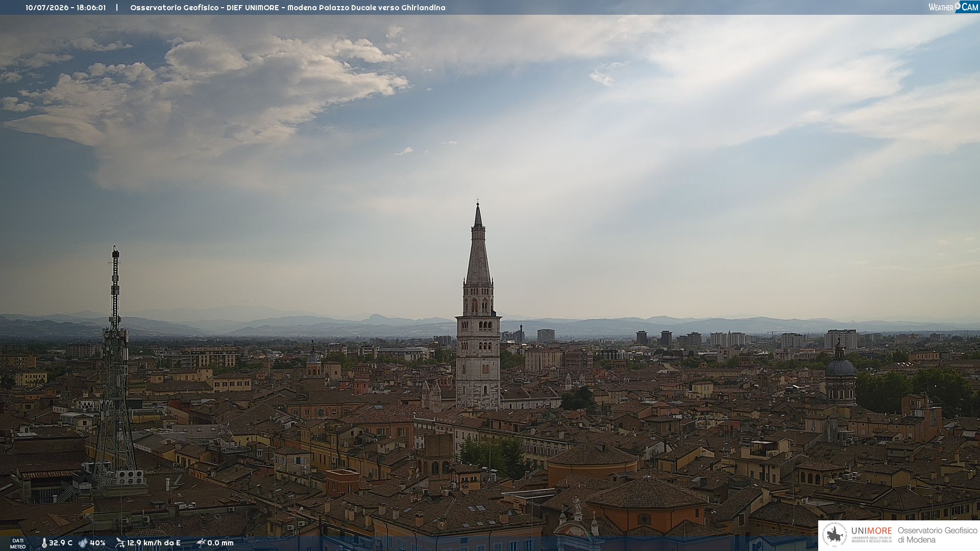Click the rain umbrella icon

click(x=201, y=543)
